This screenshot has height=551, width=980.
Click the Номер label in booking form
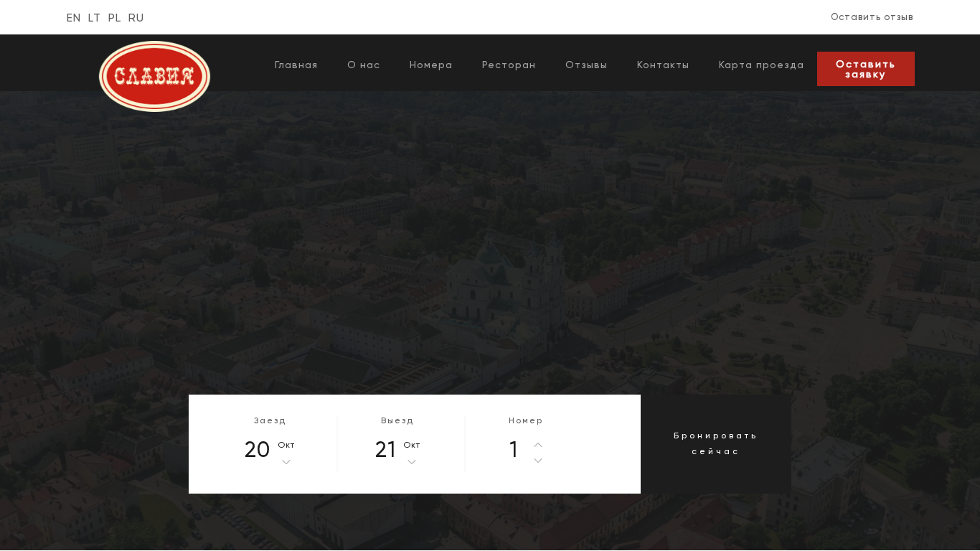coord(526,420)
